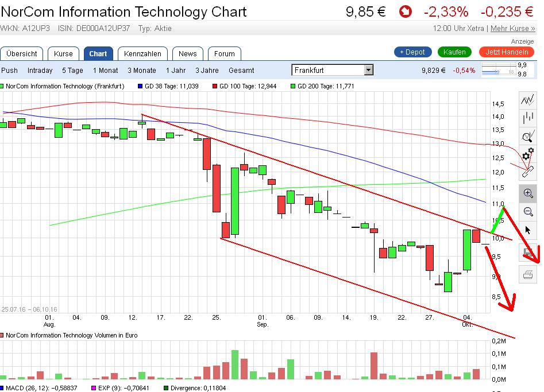Select the pointer cursor tool
This screenshot has height=392, width=544.
click(x=528, y=230)
